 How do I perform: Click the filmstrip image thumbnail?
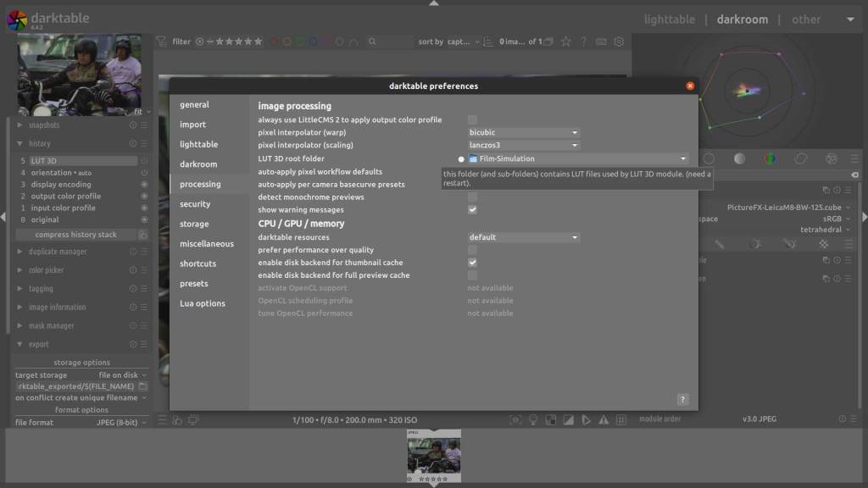pos(434,455)
